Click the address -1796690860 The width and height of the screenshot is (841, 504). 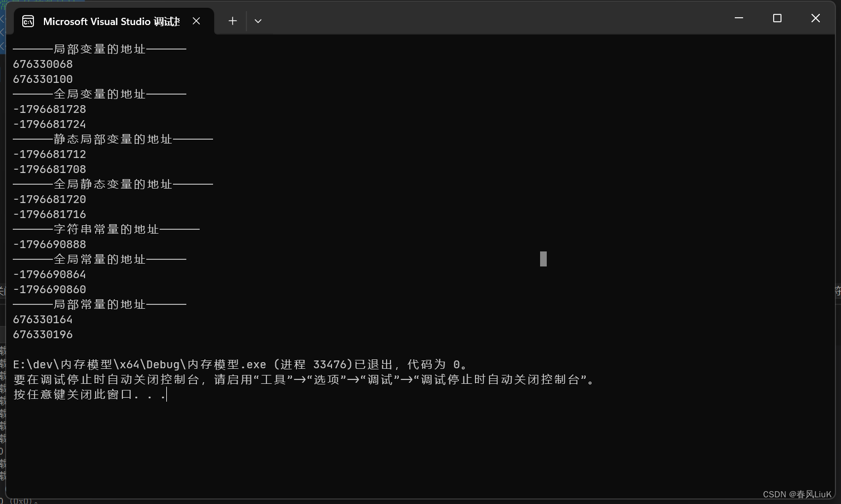(50, 289)
